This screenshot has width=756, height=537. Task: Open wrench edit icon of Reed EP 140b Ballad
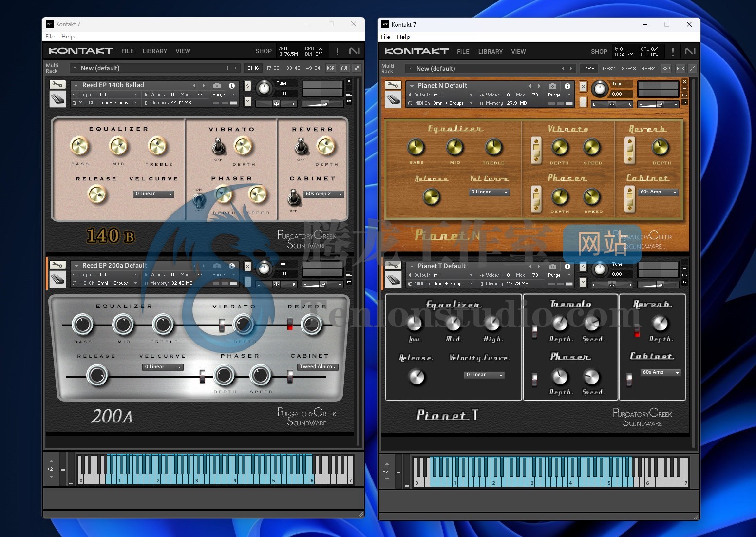[57, 85]
